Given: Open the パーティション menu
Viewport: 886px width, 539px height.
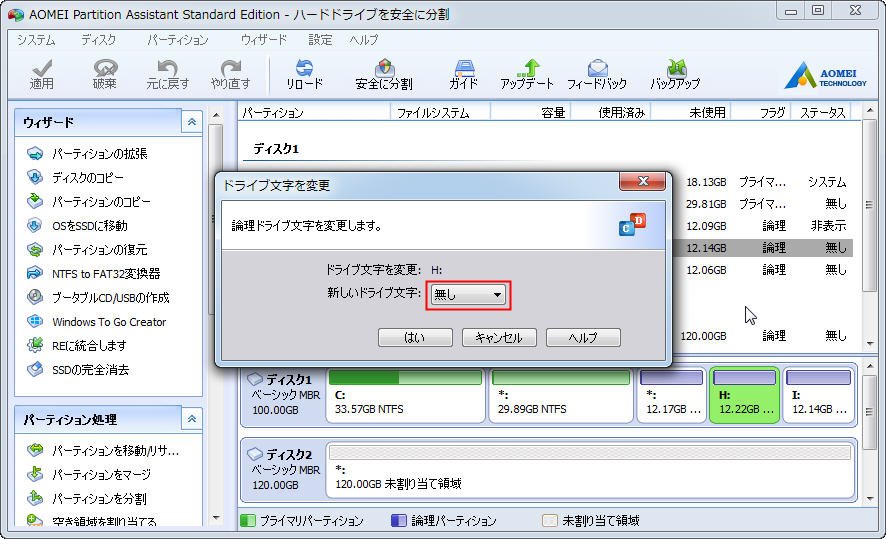Looking at the screenshot, I should [178, 40].
